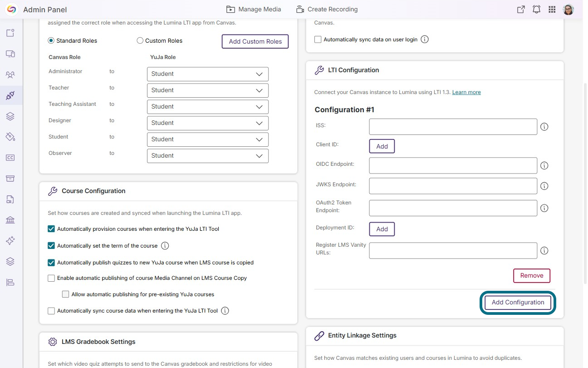Check 'Automatically sync course data when entering' checkbox

pyautogui.click(x=51, y=311)
